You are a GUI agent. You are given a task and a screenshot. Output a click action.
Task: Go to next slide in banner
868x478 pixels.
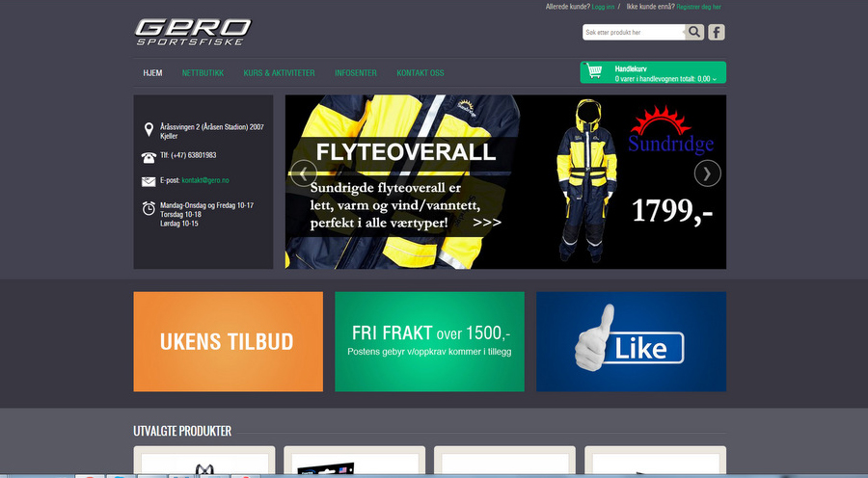point(708,173)
